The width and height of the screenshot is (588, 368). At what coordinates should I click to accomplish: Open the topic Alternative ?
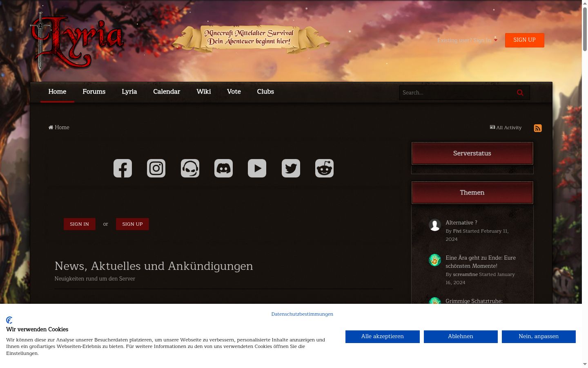tap(461, 223)
